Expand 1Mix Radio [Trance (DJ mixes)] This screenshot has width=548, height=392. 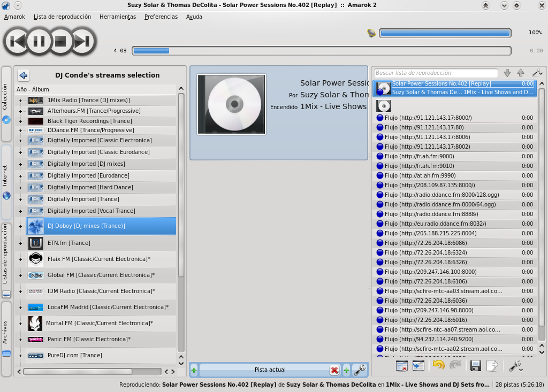[21, 101]
